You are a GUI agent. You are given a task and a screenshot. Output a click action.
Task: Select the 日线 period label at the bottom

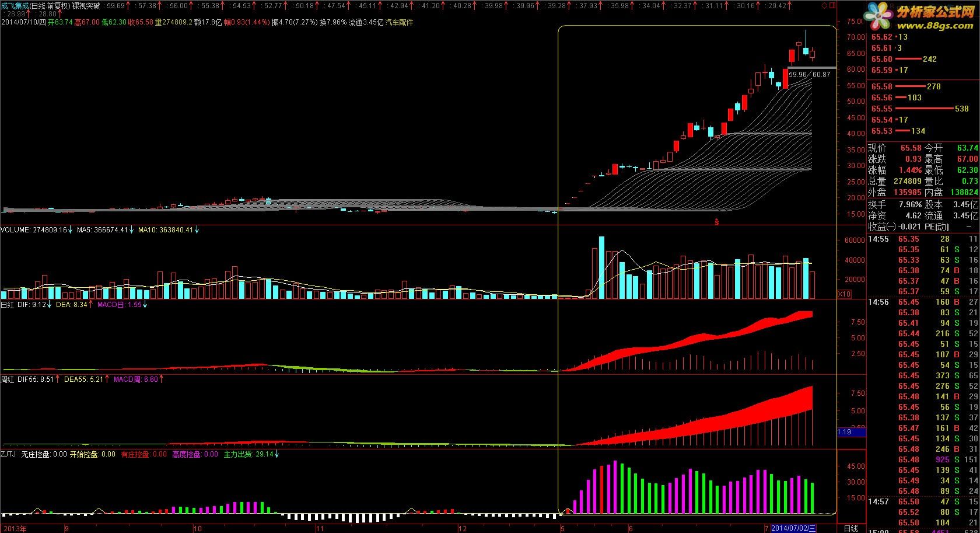(850, 528)
